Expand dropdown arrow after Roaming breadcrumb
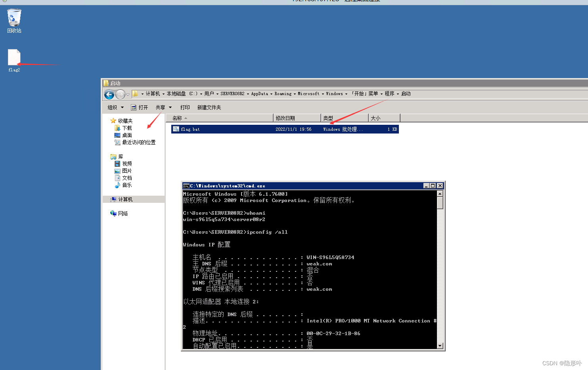Image resolution: width=588 pixels, height=370 pixels. [295, 94]
